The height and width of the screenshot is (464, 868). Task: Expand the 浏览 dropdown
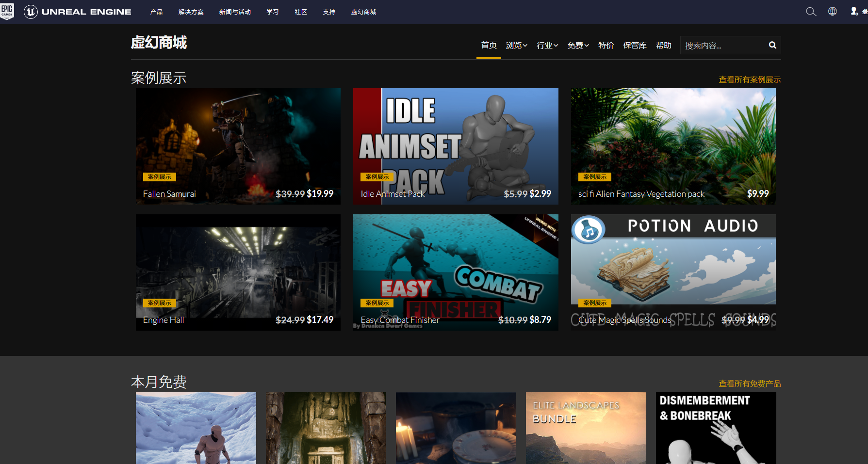tap(516, 45)
